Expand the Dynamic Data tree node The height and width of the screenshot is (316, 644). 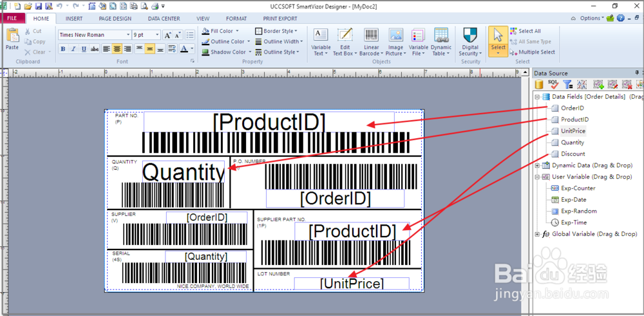[x=537, y=165]
